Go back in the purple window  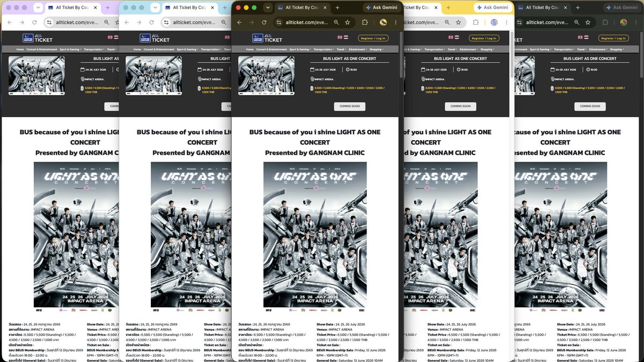coord(9,23)
